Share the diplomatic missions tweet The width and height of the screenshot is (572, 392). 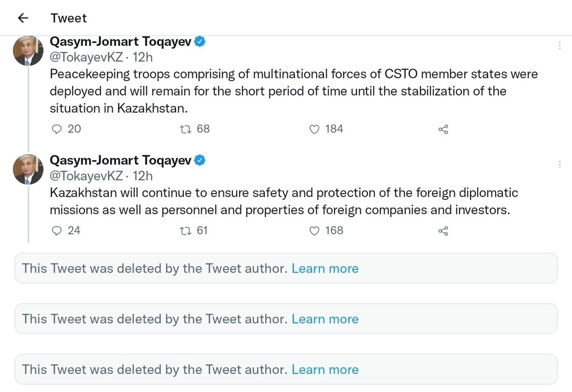[443, 231]
